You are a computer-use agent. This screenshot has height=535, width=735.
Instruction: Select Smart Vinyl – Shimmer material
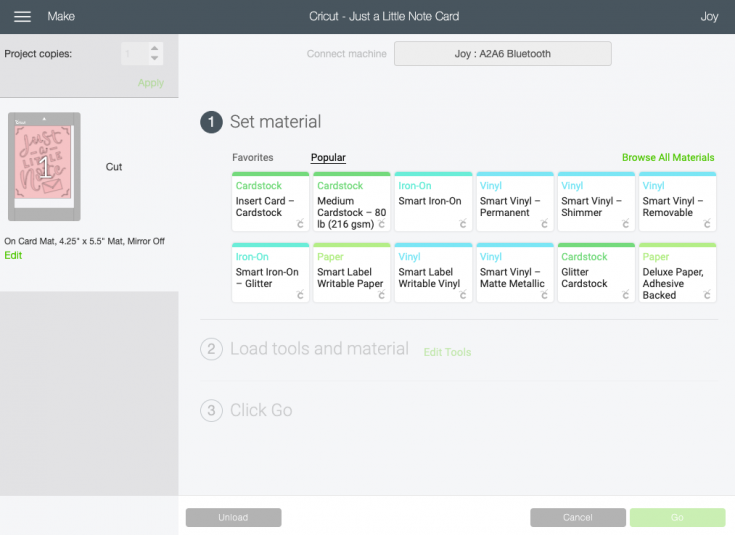(596, 202)
